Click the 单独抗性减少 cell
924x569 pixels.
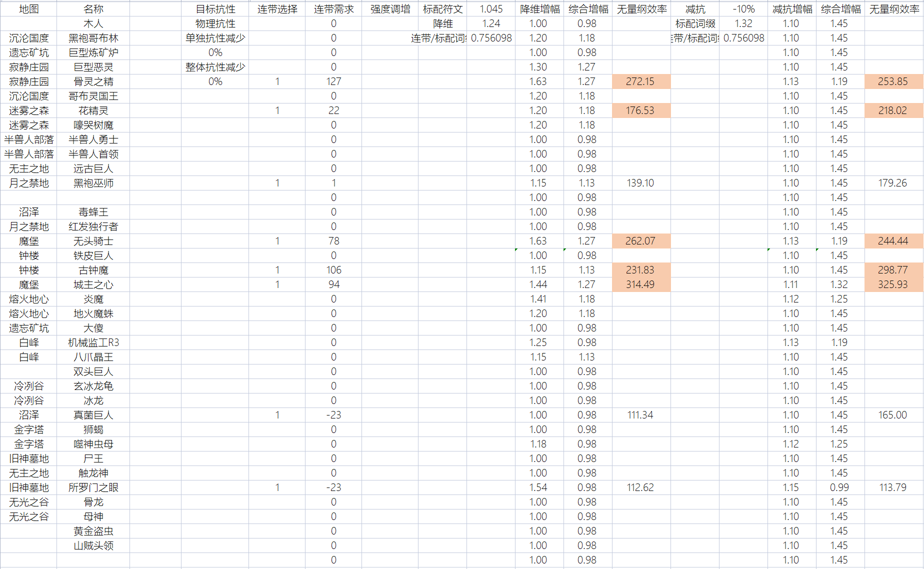[x=215, y=38]
